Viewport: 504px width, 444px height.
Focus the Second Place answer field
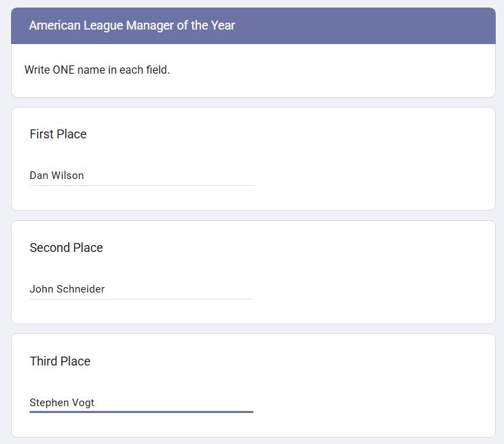pos(141,289)
